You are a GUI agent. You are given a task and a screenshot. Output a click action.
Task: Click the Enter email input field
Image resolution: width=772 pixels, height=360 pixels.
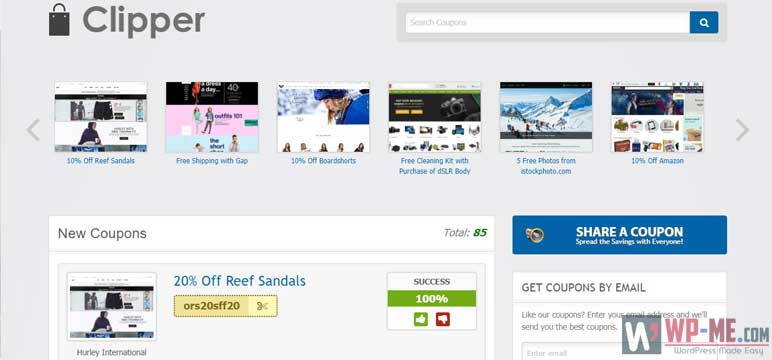571,352
